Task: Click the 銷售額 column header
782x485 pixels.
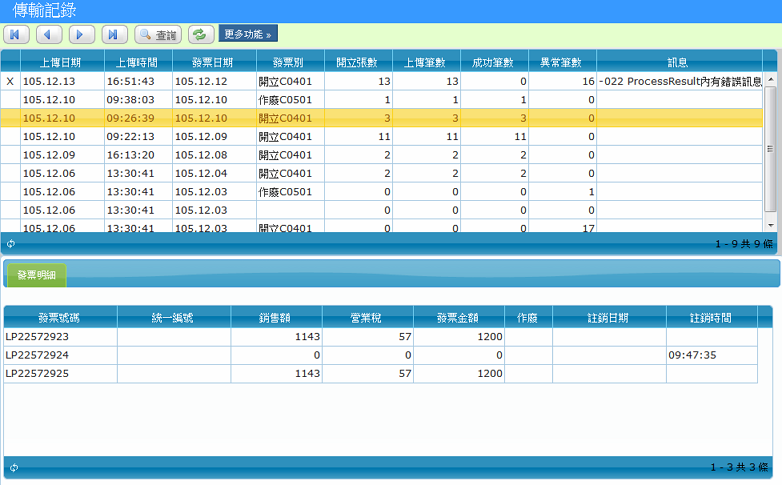Action: (x=274, y=318)
